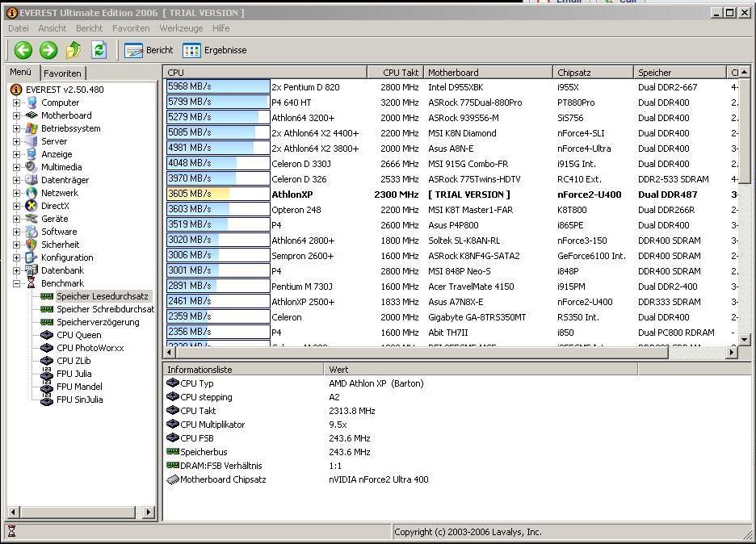Select the Netzwerk globe icon
This screenshot has width=756, height=544.
(x=31, y=193)
